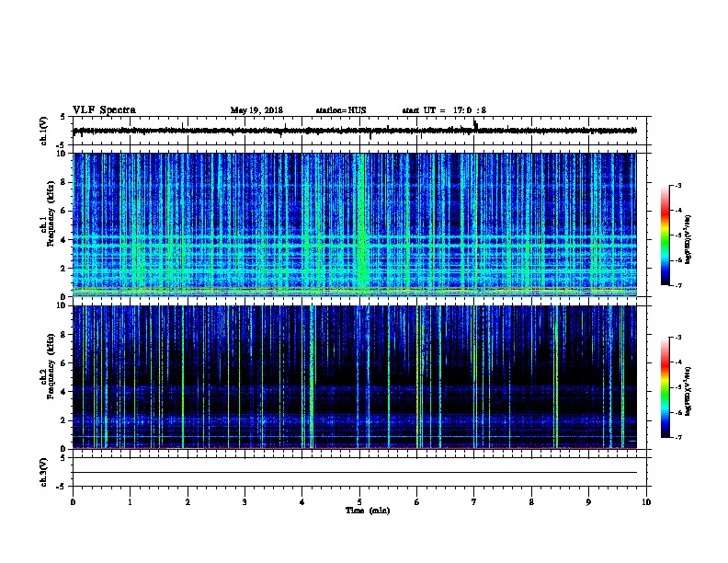Image resolution: width=728 pixels, height=563 pixels.
Task: Click the "-4" tick on ch.2 colorbar
Action: [x=677, y=362]
